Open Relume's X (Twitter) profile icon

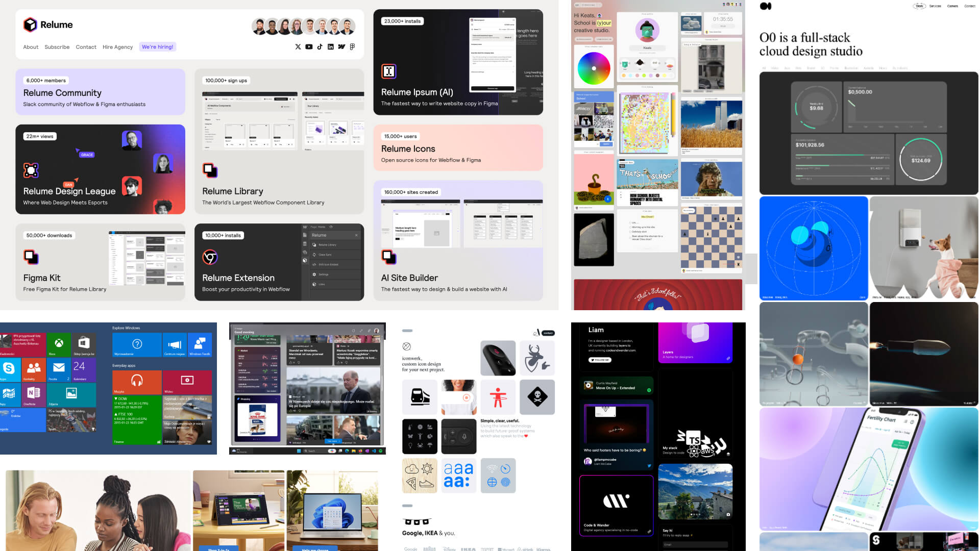[298, 47]
